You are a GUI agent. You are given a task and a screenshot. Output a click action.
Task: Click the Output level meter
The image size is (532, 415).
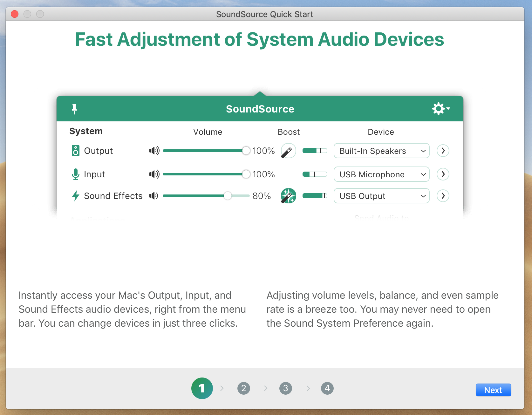click(x=315, y=151)
